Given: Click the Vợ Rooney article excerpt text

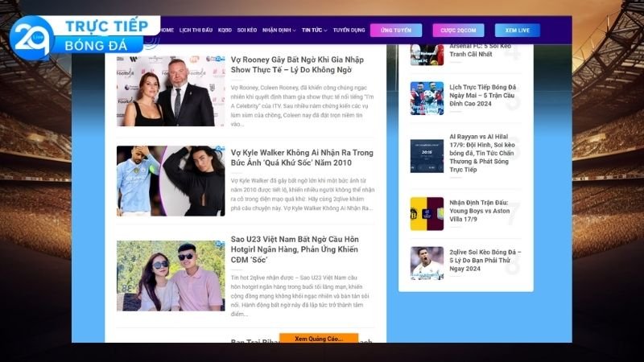Looking at the screenshot, I should 303,106.
